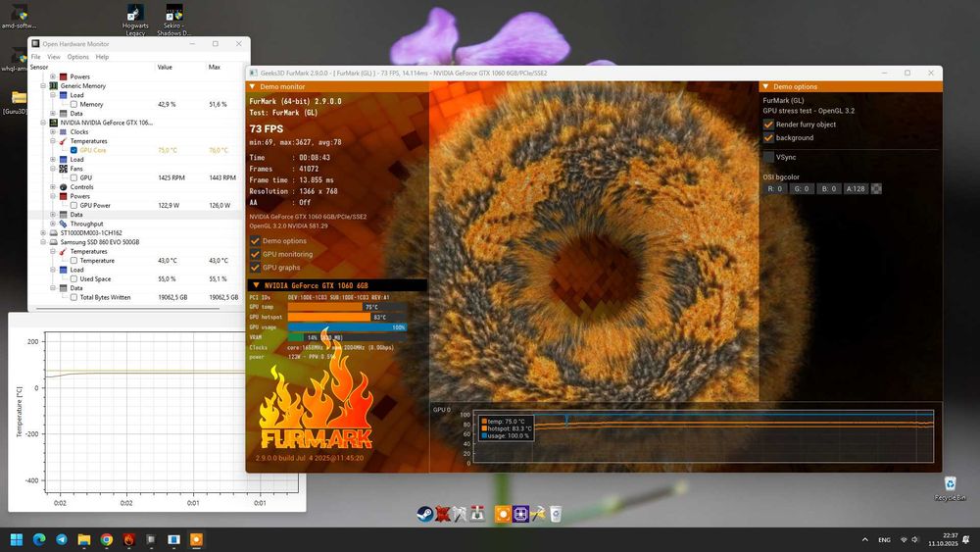Click the Samsung SSD 860 EVO drive icon
Screen dimensions: 980x552
click(x=54, y=242)
